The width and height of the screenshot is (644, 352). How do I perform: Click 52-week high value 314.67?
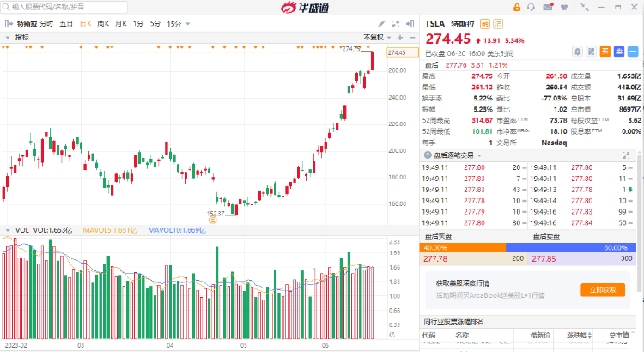[x=483, y=120]
